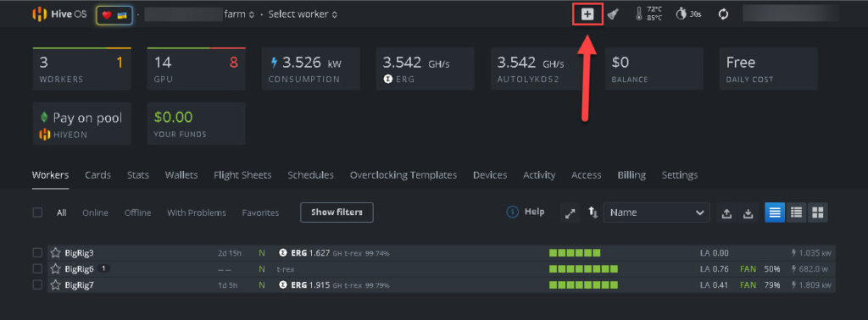This screenshot has height=320, width=868.
Task: Click the BigRig7 worker name
Action: (79, 285)
